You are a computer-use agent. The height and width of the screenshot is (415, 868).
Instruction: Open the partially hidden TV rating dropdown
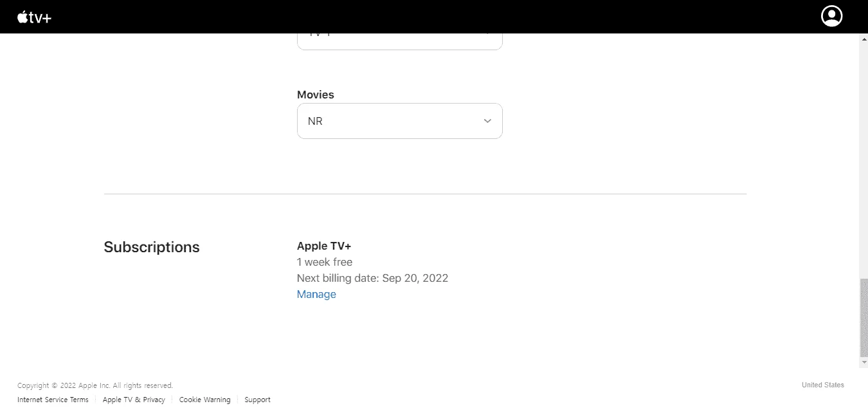(x=399, y=41)
